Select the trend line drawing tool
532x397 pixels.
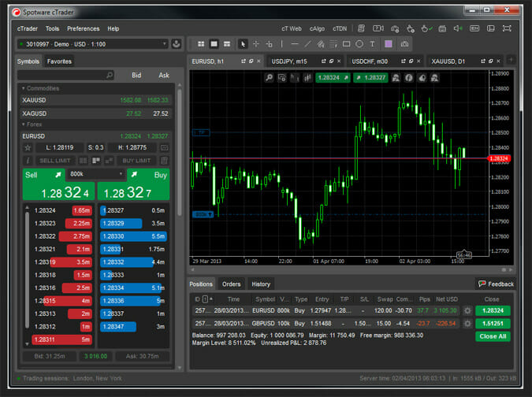[x=307, y=44]
